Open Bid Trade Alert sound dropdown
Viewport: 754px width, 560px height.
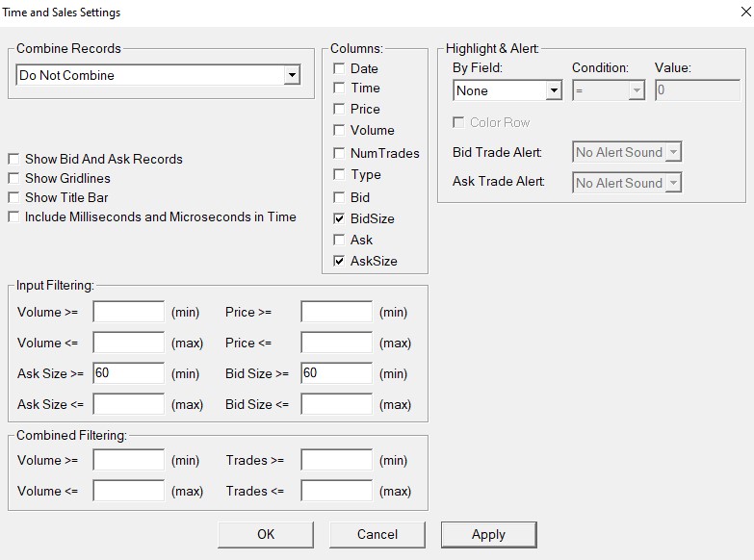click(627, 152)
